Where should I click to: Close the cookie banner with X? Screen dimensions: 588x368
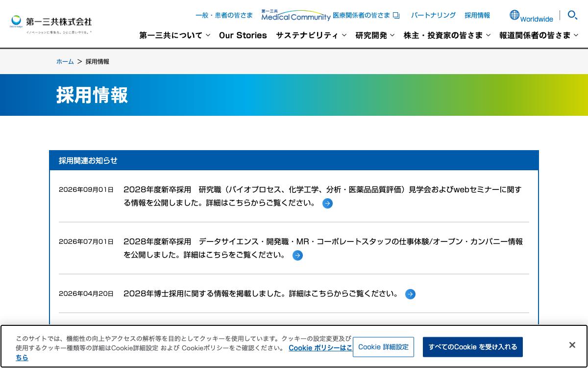click(x=572, y=345)
